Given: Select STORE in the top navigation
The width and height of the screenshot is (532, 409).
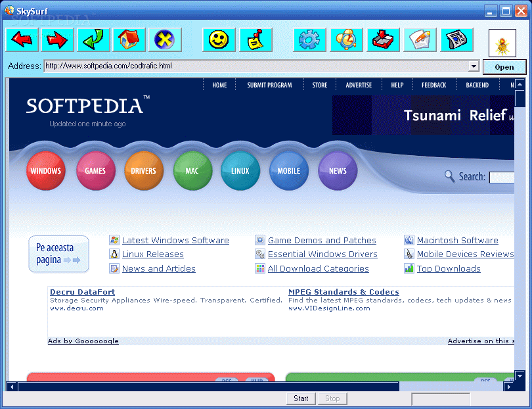Looking at the screenshot, I should (320, 85).
